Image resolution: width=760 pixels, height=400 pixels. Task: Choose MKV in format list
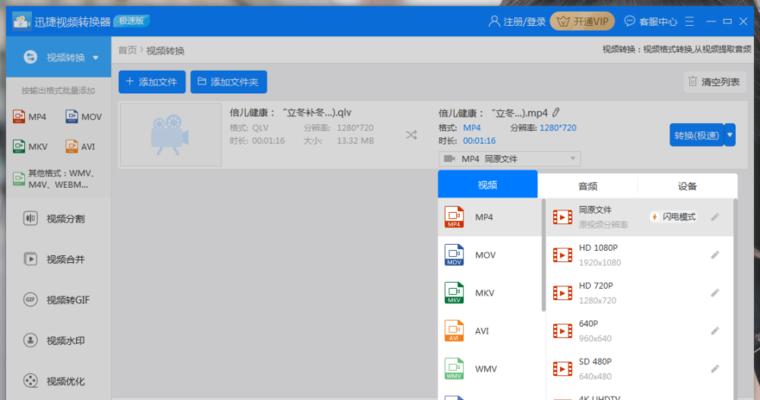[x=490, y=293]
